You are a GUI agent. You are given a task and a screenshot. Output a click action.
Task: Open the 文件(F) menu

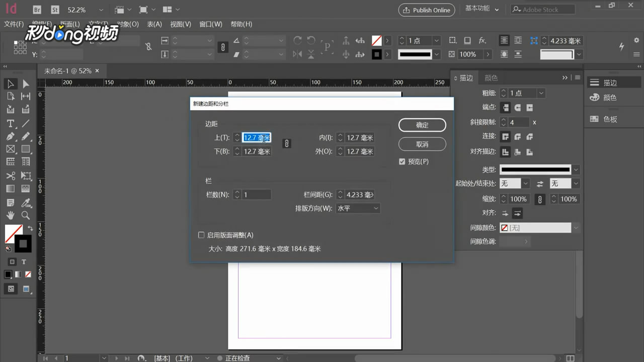tap(14, 24)
